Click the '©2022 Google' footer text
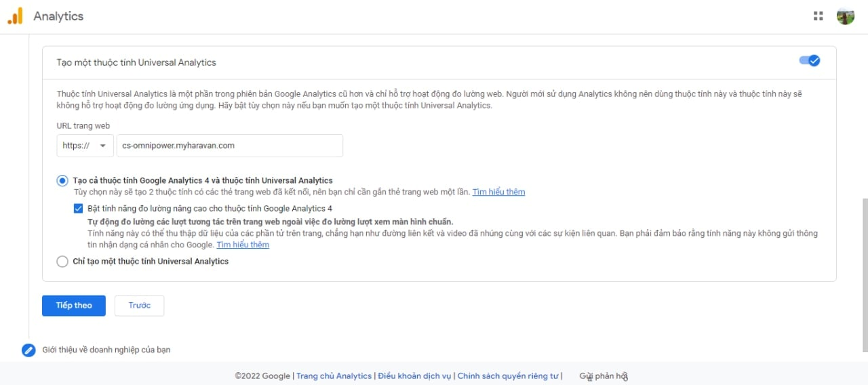The width and height of the screenshot is (868, 385). coord(263,376)
